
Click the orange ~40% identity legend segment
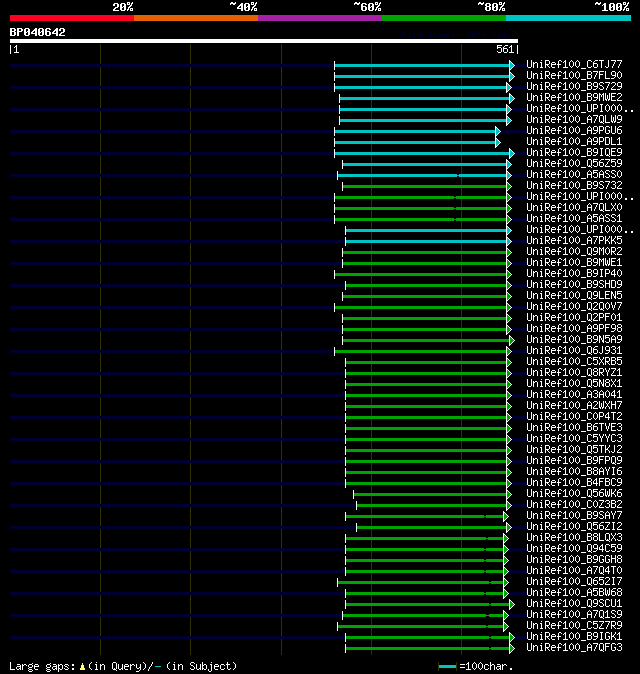[196, 18]
